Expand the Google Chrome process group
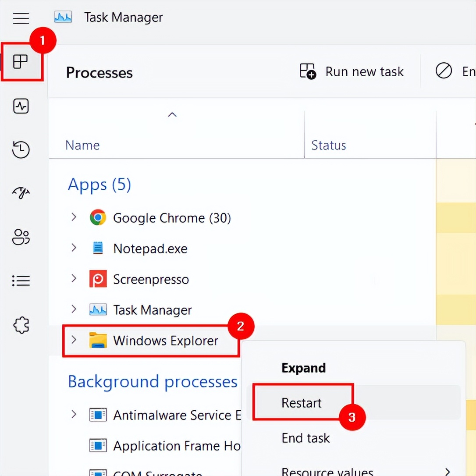Image resolution: width=476 pixels, height=476 pixels. [x=74, y=217]
